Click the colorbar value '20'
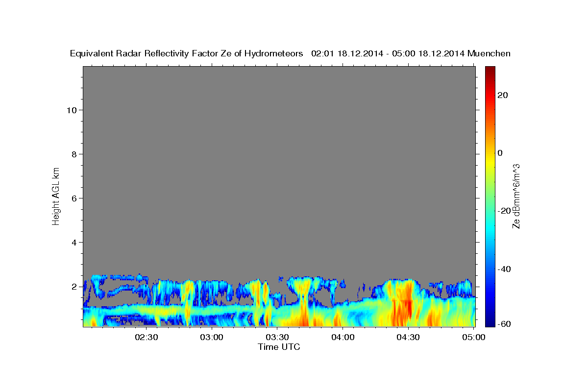 (x=502, y=95)
